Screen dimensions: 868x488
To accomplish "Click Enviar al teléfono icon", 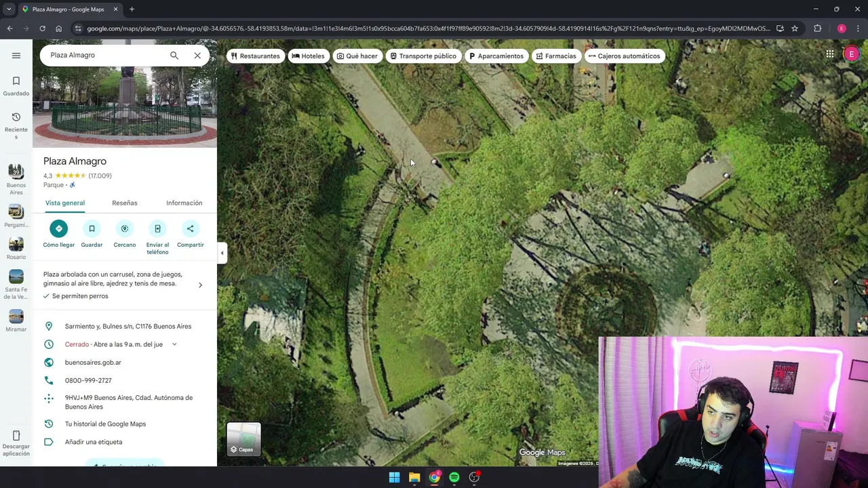I will point(157,228).
